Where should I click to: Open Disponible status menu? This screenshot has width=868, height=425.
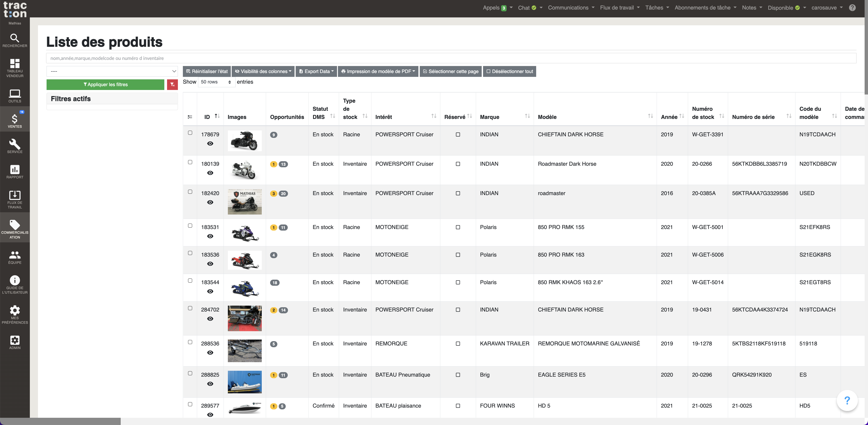787,8
